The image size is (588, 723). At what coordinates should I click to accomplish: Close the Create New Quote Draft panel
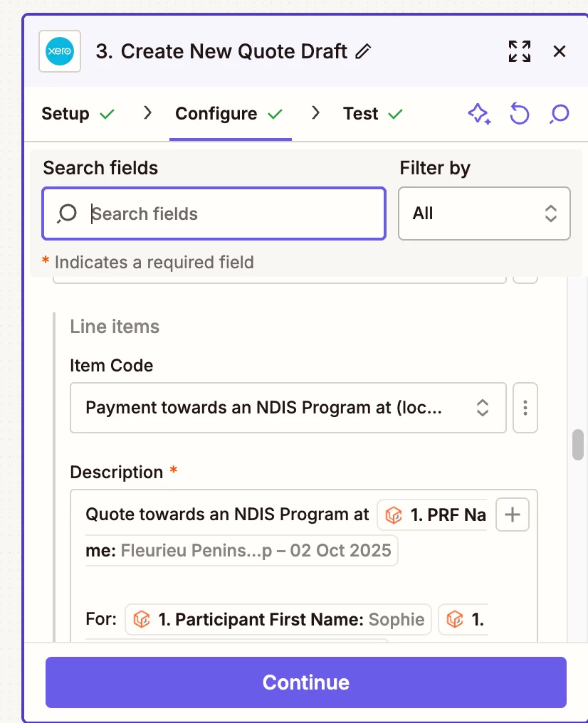[x=560, y=51]
